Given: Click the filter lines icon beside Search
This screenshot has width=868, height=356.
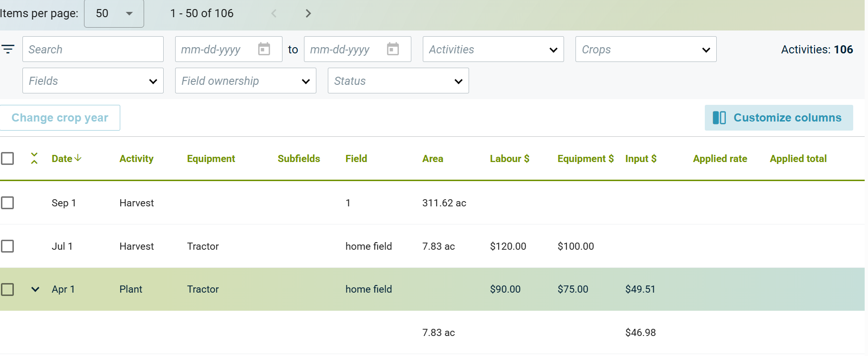Looking at the screenshot, I should (8, 49).
